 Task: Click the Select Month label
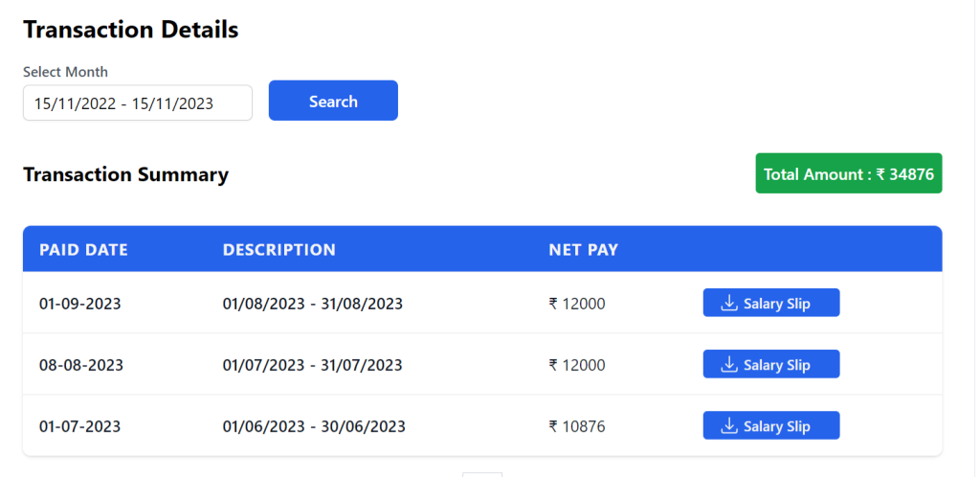click(65, 72)
